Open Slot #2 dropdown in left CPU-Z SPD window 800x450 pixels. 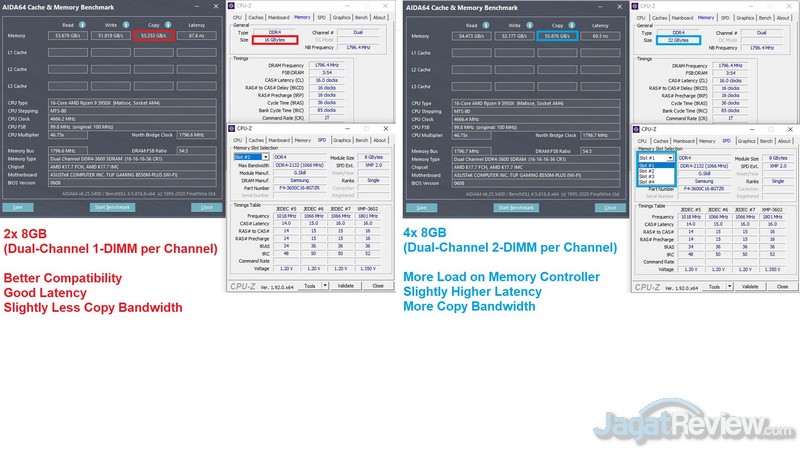tap(265, 157)
